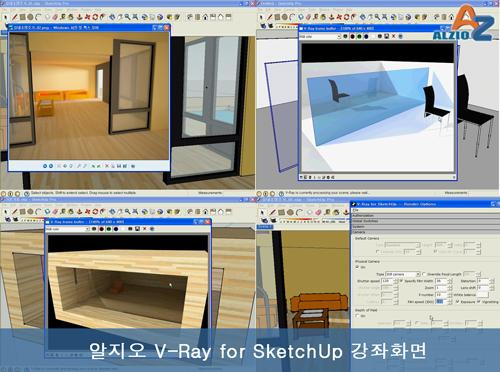Select the Orbit tool in bottom-left SketchUp toolbar

[112, 212]
